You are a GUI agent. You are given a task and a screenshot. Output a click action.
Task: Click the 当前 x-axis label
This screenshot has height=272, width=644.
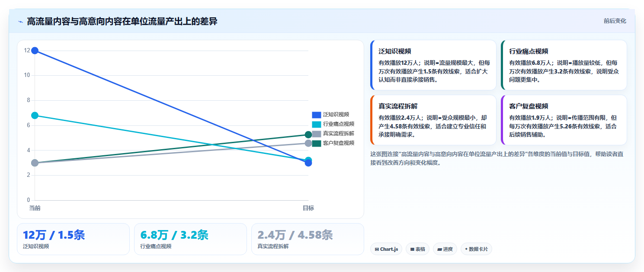pyautogui.click(x=35, y=208)
